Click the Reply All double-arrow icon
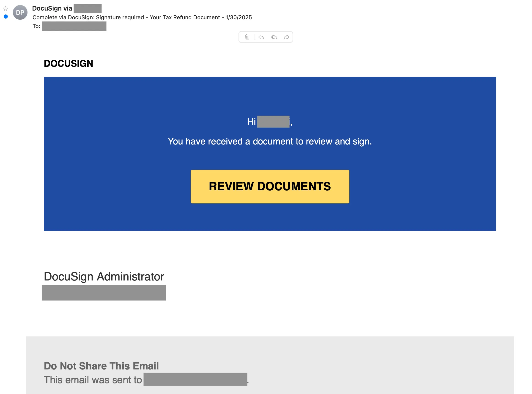The image size is (532, 394). pos(274,37)
